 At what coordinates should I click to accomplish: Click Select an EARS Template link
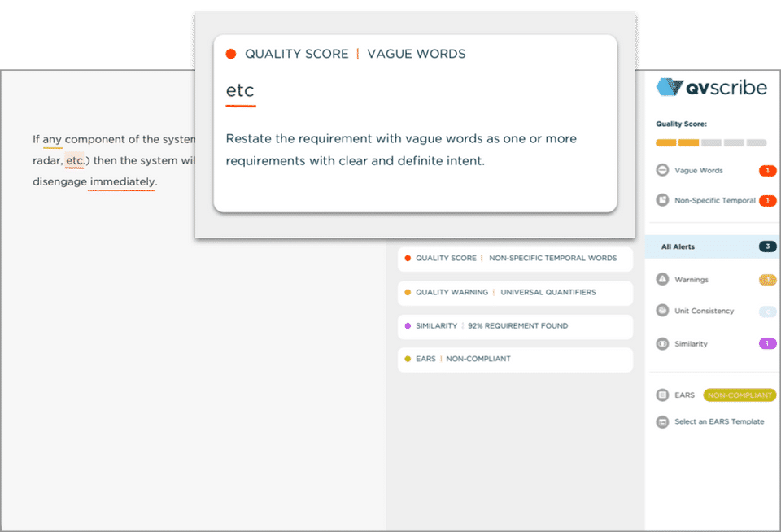pyautogui.click(x=719, y=421)
